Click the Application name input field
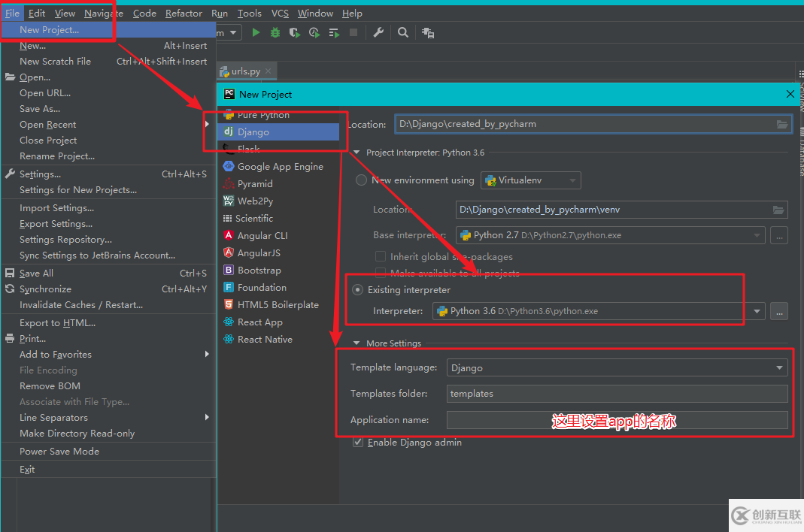 pos(617,420)
